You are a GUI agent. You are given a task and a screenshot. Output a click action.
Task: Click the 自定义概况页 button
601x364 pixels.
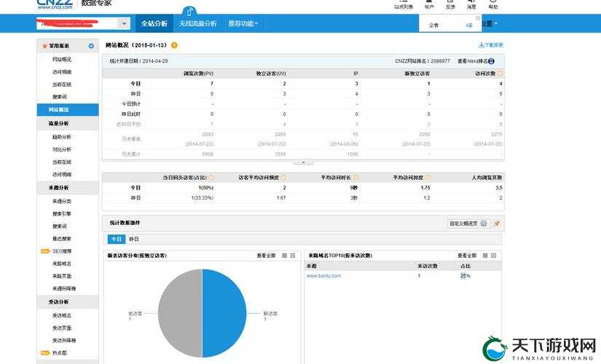click(x=468, y=223)
